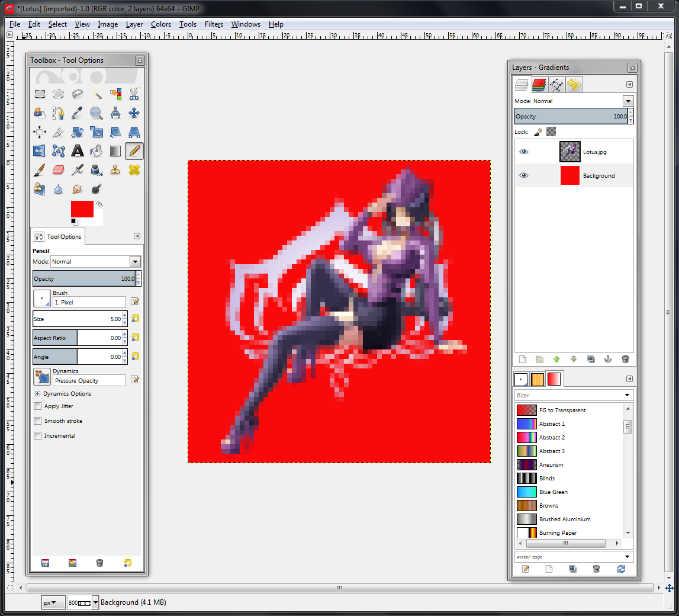Expand Dynamics Options section
Image resolution: width=679 pixels, height=616 pixels.
[x=38, y=394]
